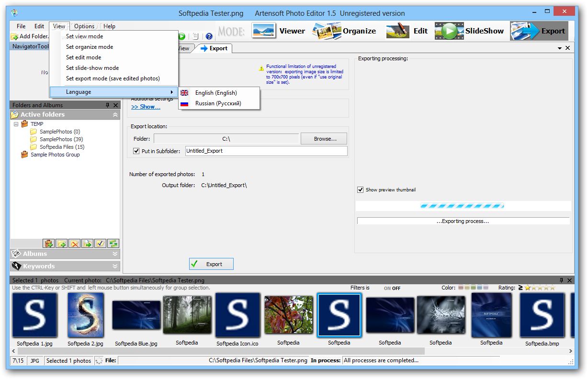Image resolution: width=588 pixels, height=379 pixels.
Task: Select the Softpedia 2.jpg thumbnail
Action: 85,315
